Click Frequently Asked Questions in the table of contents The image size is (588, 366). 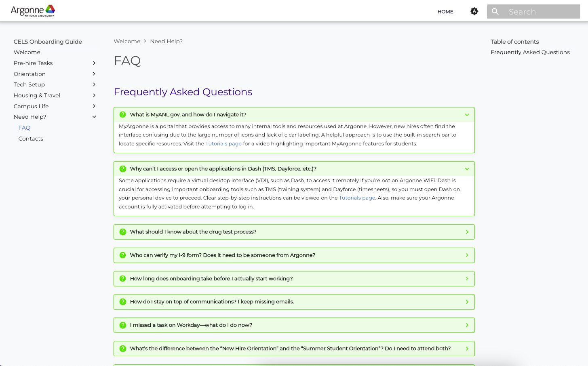pos(530,52)
